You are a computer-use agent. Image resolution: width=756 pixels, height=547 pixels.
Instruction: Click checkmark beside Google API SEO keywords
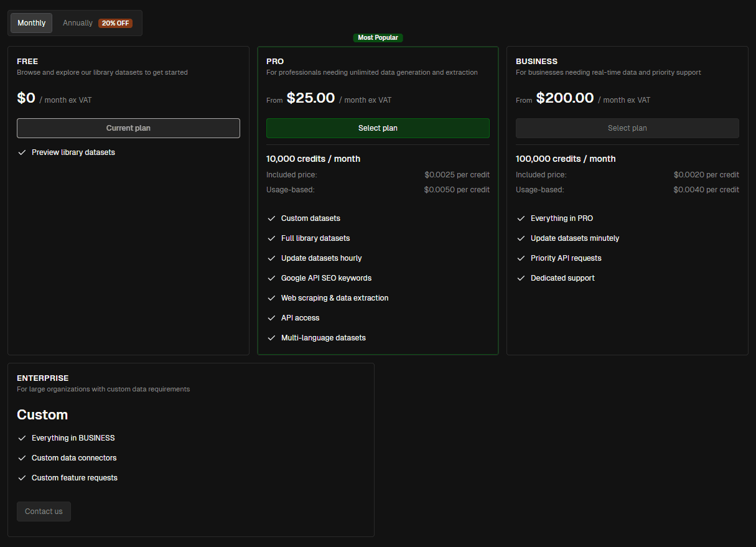(271, 278)
